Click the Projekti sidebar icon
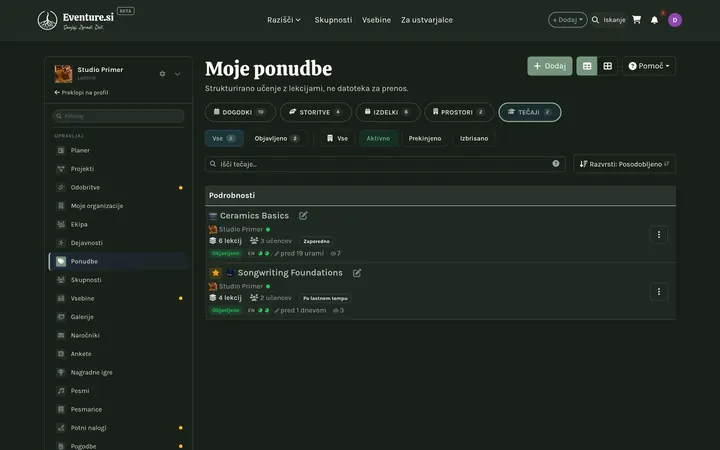This screenshot has width=720, height=450. [61, 169]
